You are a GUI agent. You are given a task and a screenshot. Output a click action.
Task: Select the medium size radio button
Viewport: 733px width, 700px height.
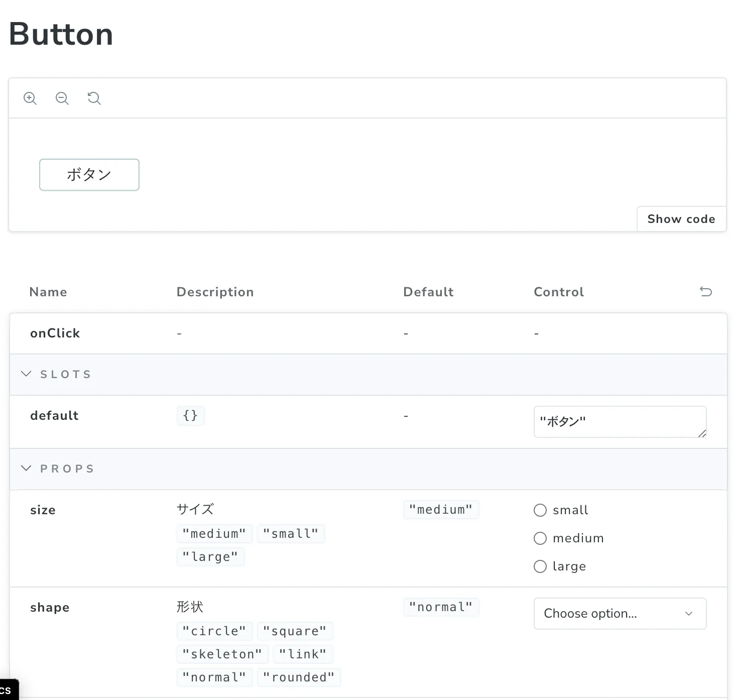click(x=540, y=538)
